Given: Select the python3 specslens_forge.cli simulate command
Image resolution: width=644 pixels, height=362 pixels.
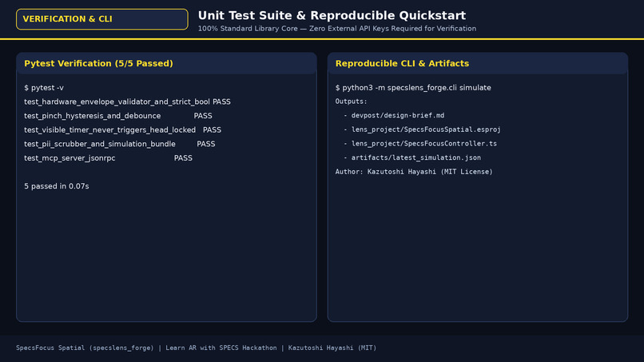Looking at the screenshot, I should [413, 88].
